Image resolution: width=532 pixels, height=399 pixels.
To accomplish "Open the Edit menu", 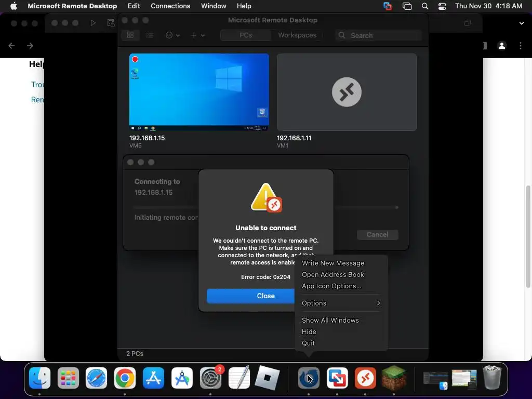I will pyautogui.click(x=134, y=6).
